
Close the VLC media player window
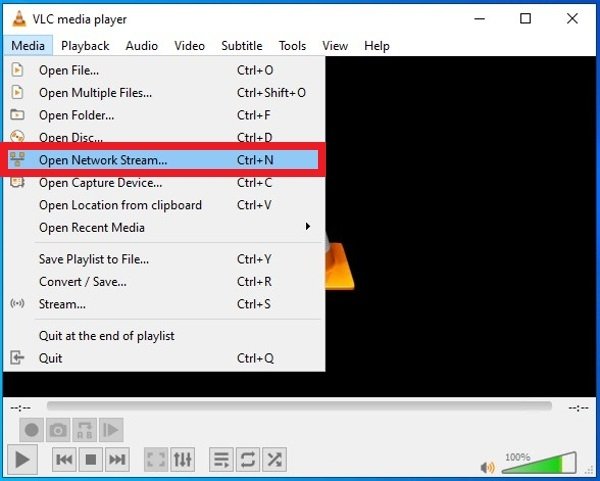[x=572, y=18]
